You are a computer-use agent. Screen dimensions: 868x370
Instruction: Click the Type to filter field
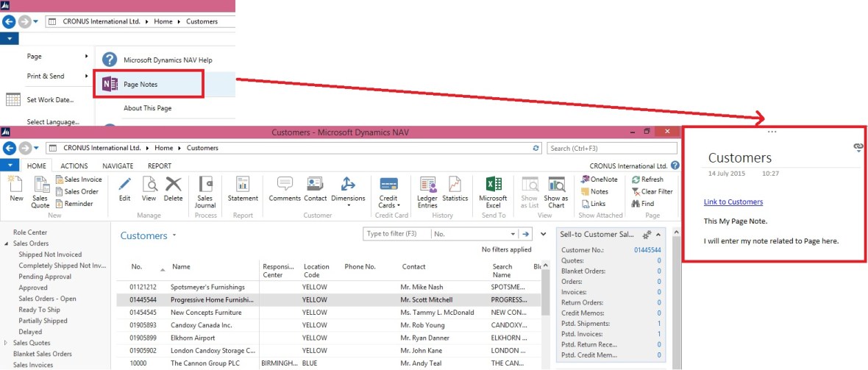[x=396, y=235]
